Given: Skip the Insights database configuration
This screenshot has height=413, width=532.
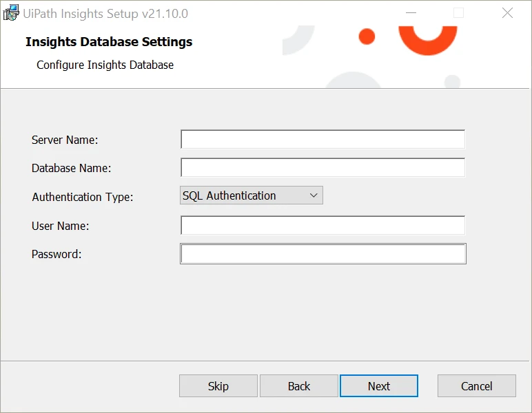Looking at the screenshot, I should tap(218, 386).
